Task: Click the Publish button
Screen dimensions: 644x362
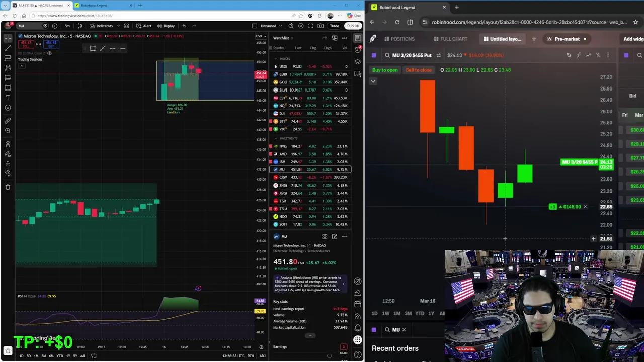Action: (353, 26)
